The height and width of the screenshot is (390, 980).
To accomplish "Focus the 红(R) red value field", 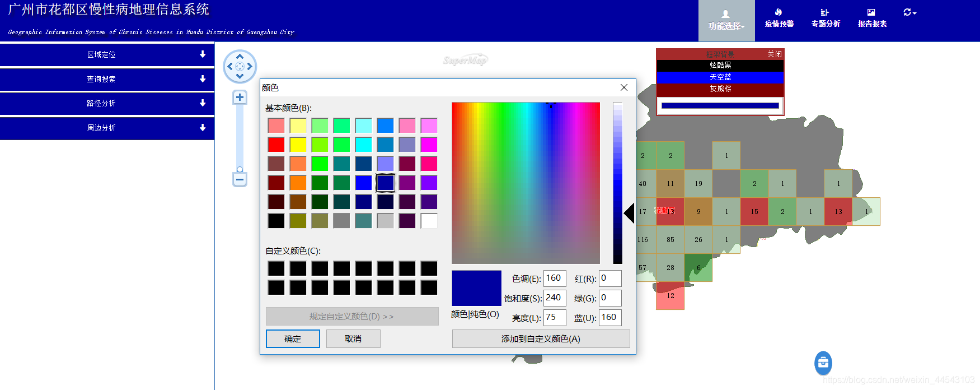I will [610, 278].
